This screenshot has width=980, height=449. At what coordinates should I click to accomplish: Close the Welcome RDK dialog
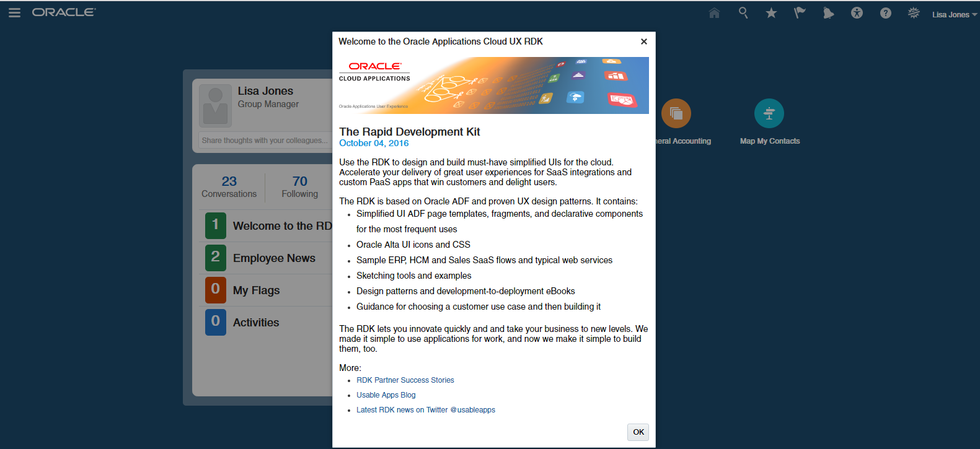pos(643,41)
